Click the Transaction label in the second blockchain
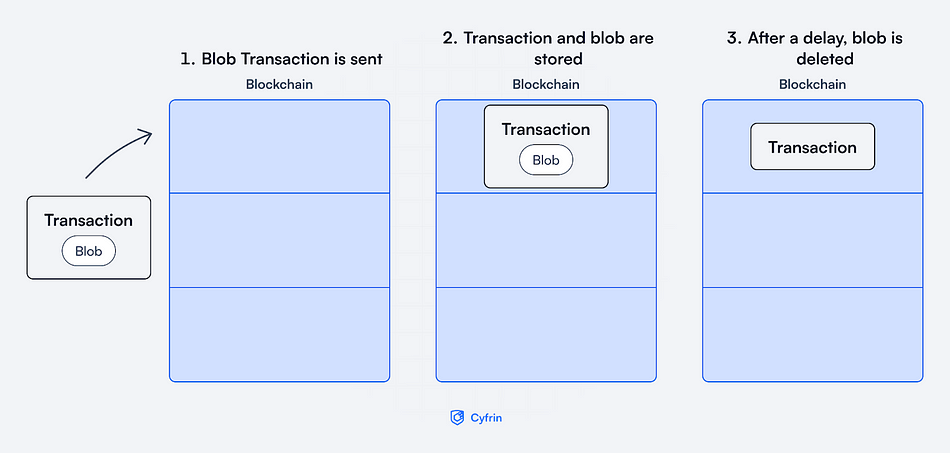Image resolution: width=950 pixels, height=453 pixels. (546, 130)
